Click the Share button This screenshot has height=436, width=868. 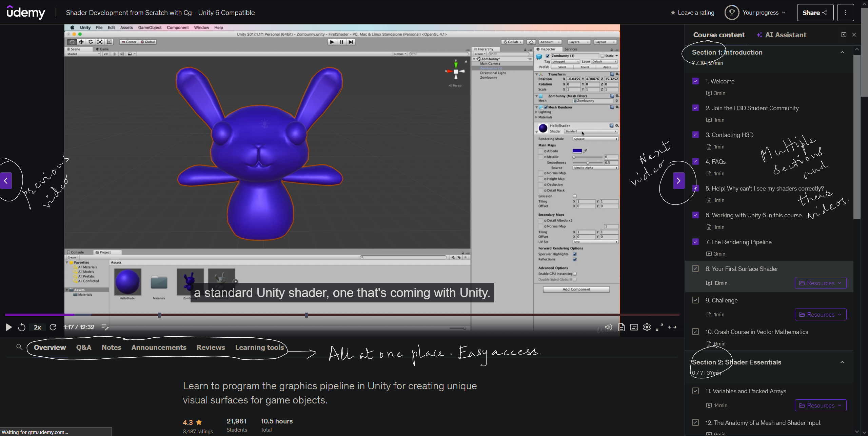tap(815, 13)
